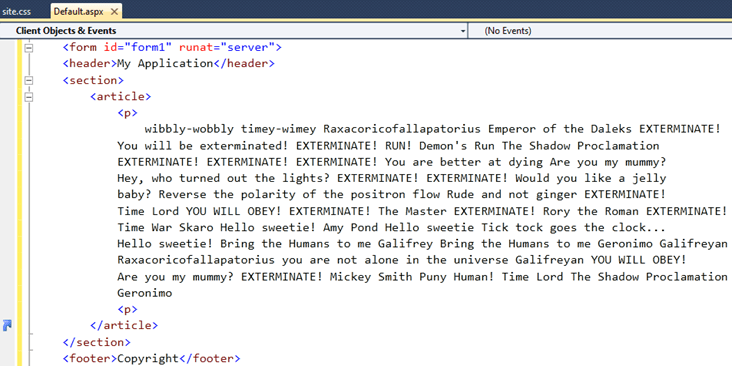Click the footer Copyright line

click(x=152, y=359)
